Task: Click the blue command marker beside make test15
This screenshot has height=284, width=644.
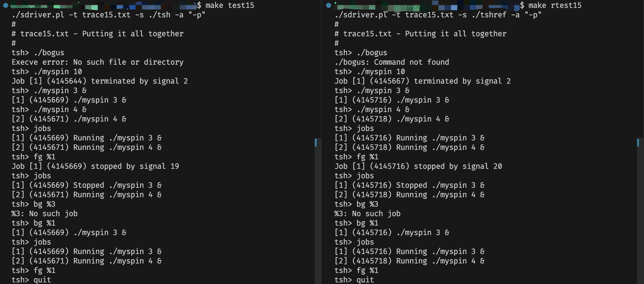Action: 5,5
